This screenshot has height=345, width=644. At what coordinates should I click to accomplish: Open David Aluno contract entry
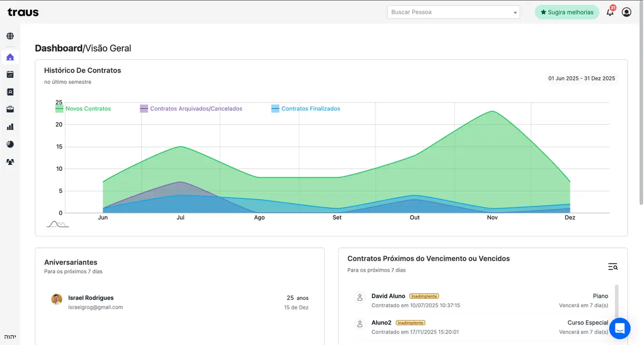(x=388, y=296)
